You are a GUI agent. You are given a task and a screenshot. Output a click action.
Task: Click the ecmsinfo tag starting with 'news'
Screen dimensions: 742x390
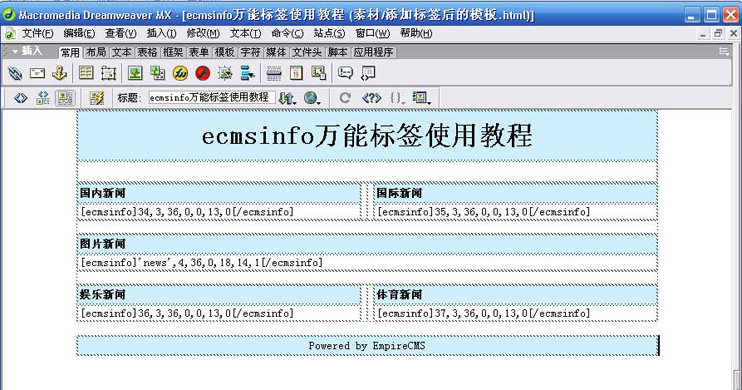202,263
